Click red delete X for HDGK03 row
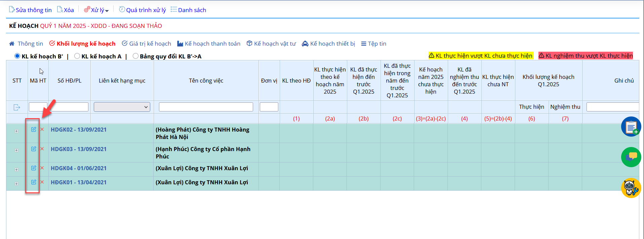Screen dimensions: 644x239 42,149
